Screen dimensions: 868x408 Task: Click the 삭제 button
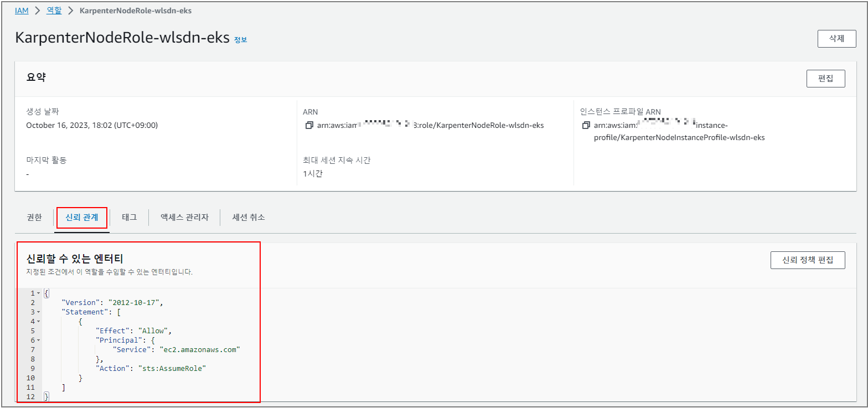pyautogui.click(x=836, y=39)
